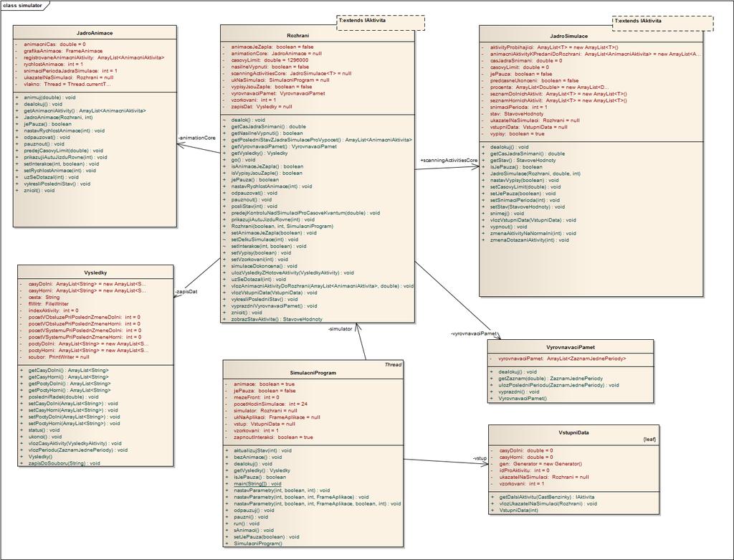
Task: Select attribute 'flWrtr: FileWriter'
Action: point(48,304)
